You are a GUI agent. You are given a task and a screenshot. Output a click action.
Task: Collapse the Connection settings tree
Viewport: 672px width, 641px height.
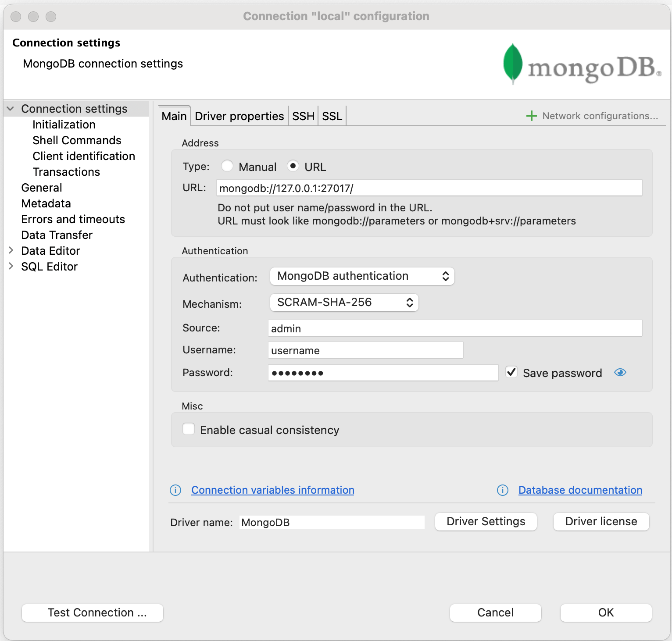point(11,108)
